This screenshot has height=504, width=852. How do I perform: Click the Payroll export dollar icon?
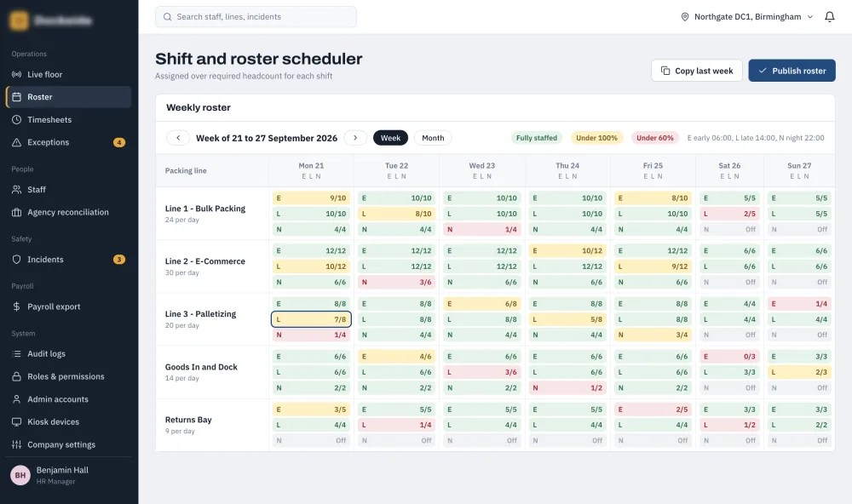coord(17,306)
